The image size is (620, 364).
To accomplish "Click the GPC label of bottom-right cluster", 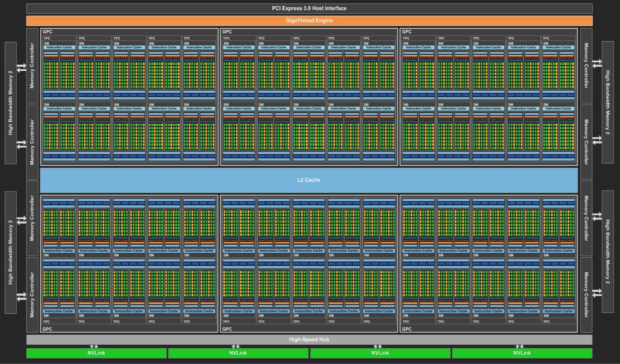I will pyautogui.click(x=407, y=329).
